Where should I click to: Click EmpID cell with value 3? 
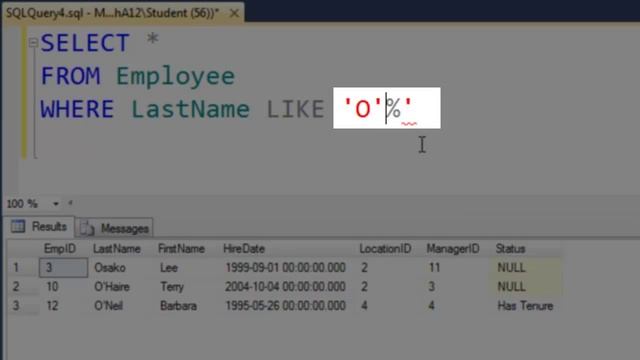pyautogui.click(x=63, y=268)
